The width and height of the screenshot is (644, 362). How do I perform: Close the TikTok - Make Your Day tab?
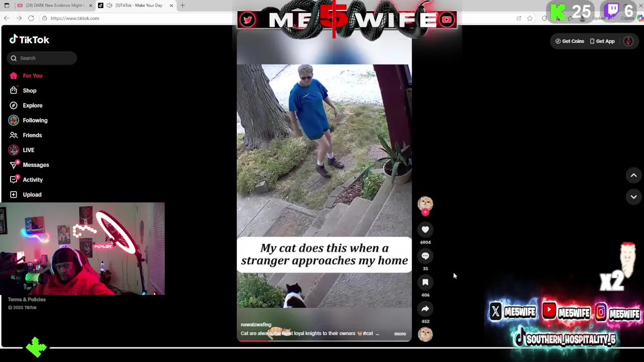click(x=171, y=6)
